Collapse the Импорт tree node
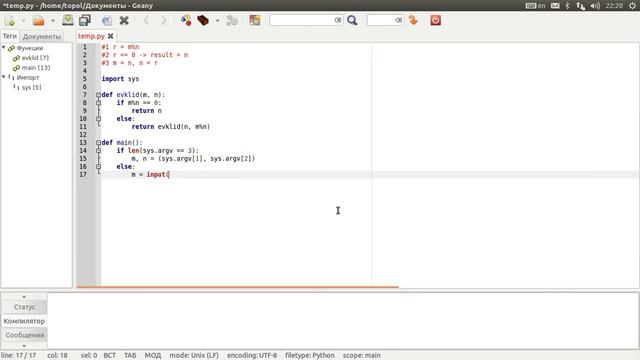This screenshot has height=360, width=640. coord(4,77)
